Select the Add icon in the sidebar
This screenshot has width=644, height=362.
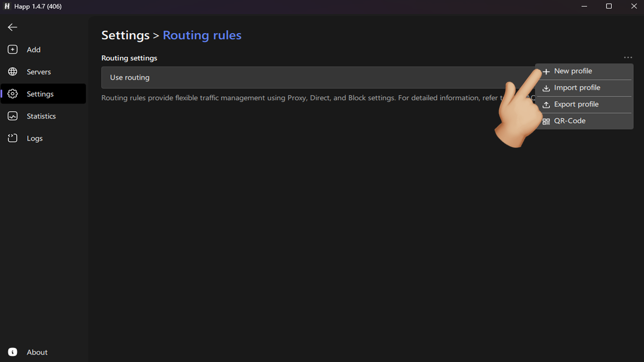tap(12, 49)
